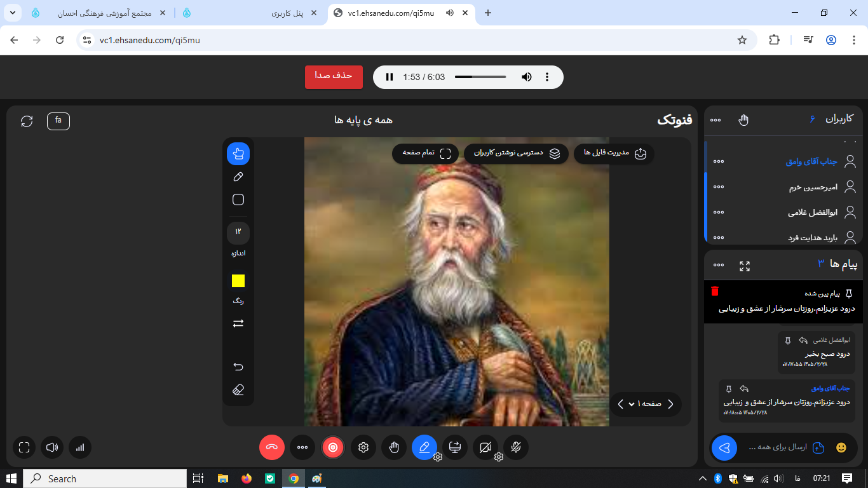868x488 pixels.
Task: Open دسترسی نوشتن کاربران write access
Action: (517, 153)
